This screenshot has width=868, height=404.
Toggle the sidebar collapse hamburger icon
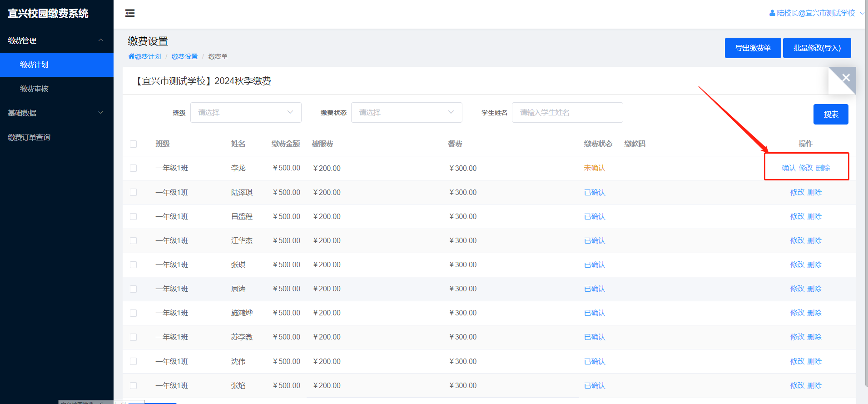[x=130, y=13]
